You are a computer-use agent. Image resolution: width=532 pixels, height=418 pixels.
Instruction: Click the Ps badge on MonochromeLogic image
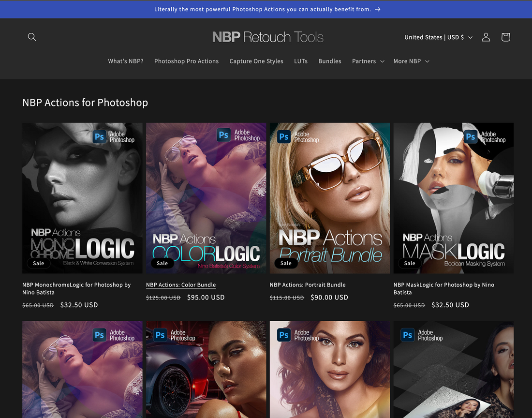(100, 137)
